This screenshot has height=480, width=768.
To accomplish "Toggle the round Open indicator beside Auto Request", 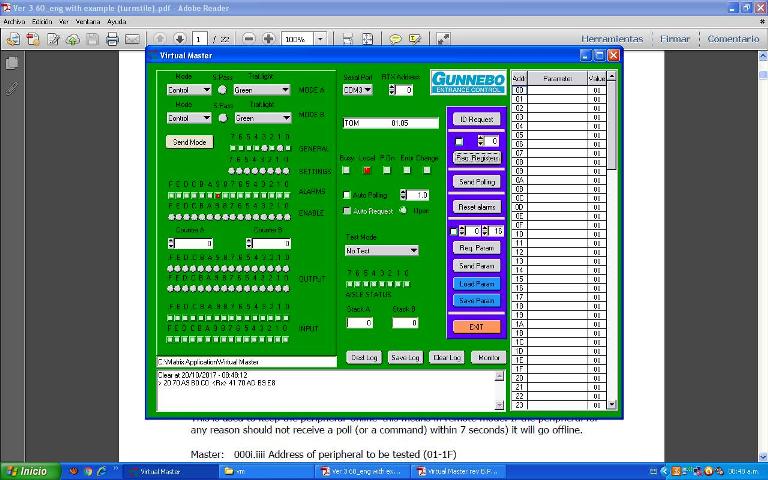I will [403, 210].
